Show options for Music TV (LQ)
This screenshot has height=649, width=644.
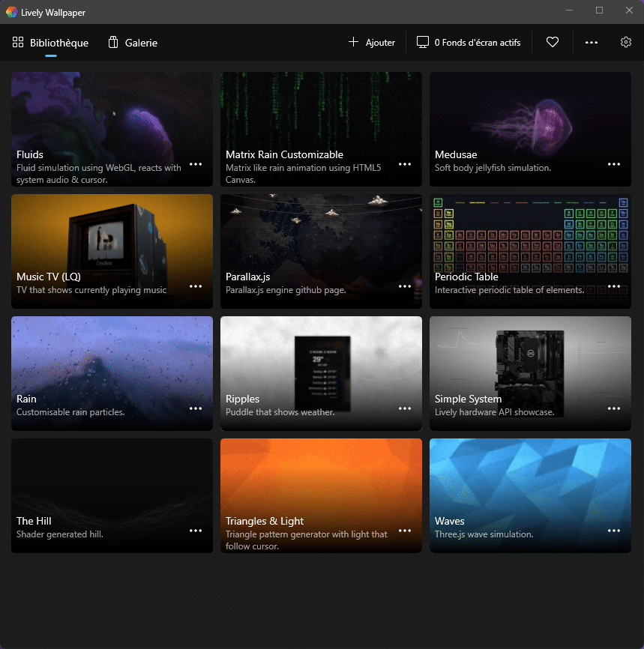(x=196, y=286)
